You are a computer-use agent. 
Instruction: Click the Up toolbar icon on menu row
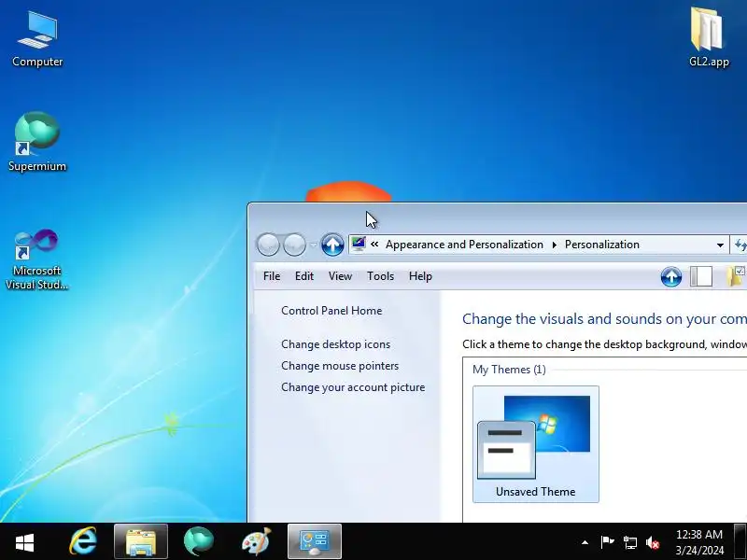[671, 276]
